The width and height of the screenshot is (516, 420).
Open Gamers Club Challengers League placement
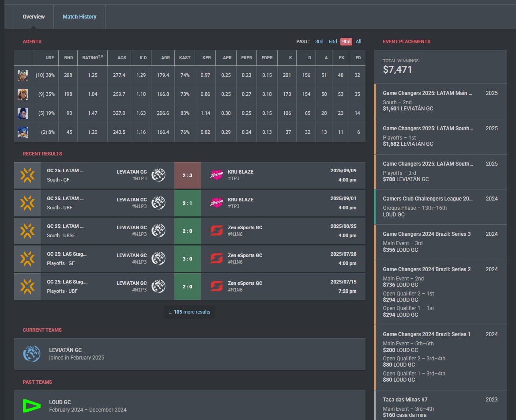coord(441,207)
